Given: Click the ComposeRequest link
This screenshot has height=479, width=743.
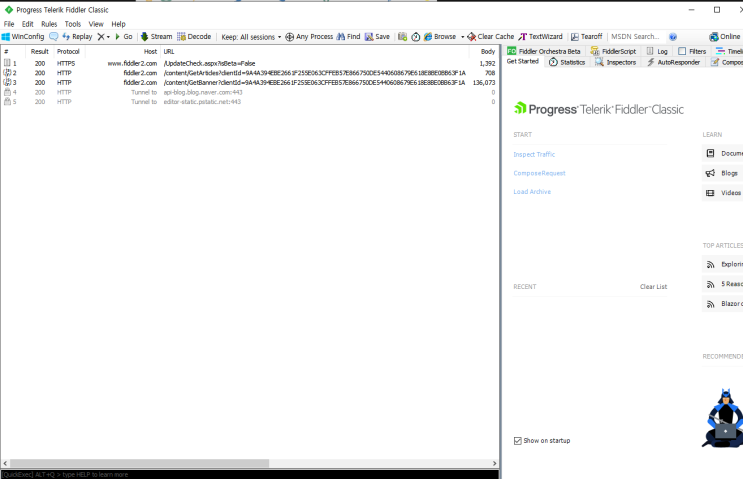Looking at the screenshot, I should coord(539,173).
